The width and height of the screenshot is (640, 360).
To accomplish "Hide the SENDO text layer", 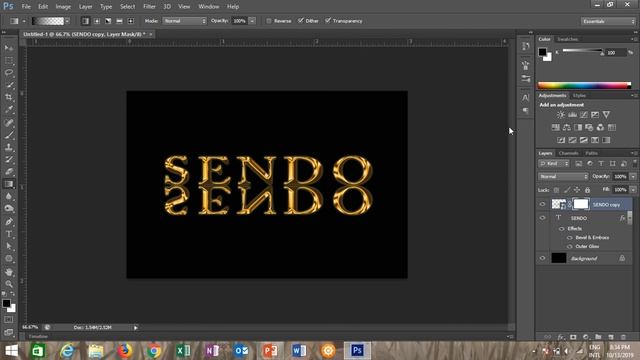I will coord(542,218).
